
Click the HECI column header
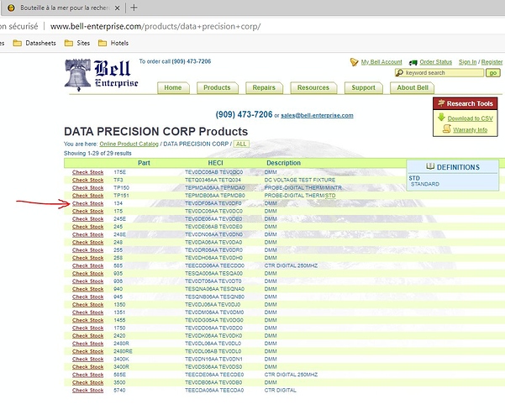point(215,163)
